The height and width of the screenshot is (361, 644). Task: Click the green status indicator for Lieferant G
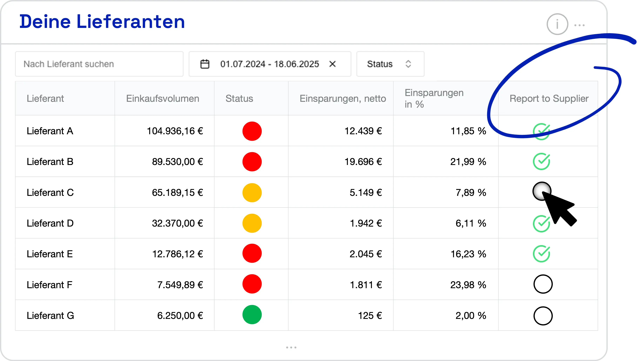252,315
